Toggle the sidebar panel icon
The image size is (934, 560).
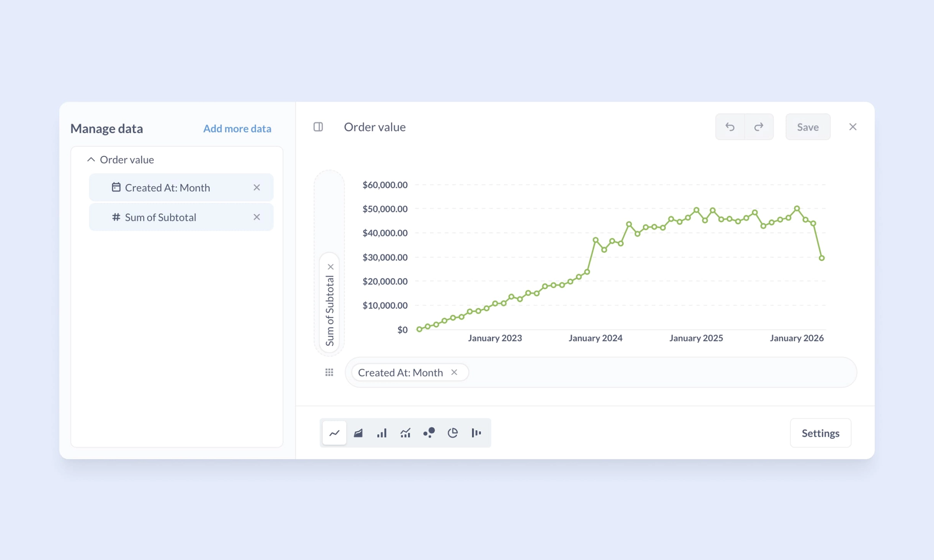318,127
